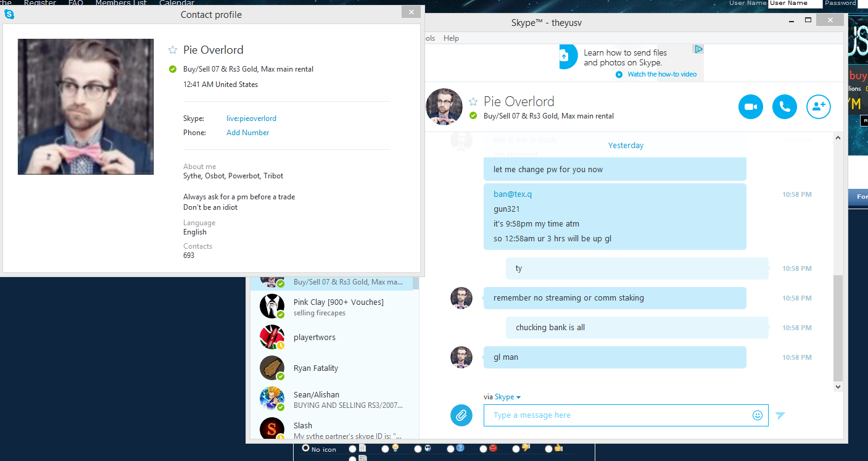Image resolution: width=868 pixels, height=461 pixels.
Task: Click the ad info icon on the banner
Action: point(698,49)
